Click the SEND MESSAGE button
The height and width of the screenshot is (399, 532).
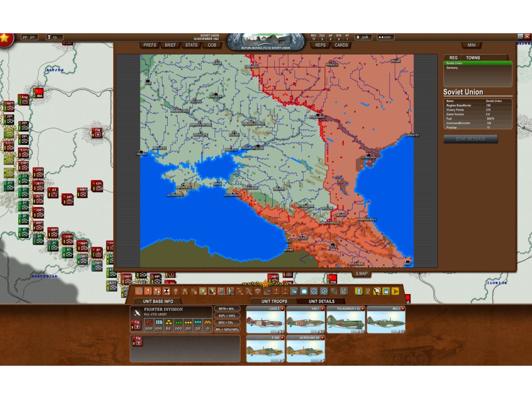point(471,139)
